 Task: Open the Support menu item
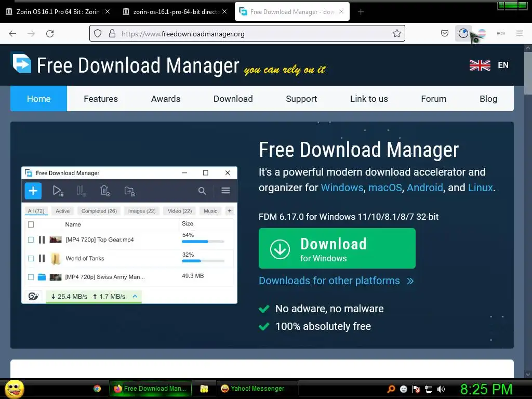tap(301, 99)
